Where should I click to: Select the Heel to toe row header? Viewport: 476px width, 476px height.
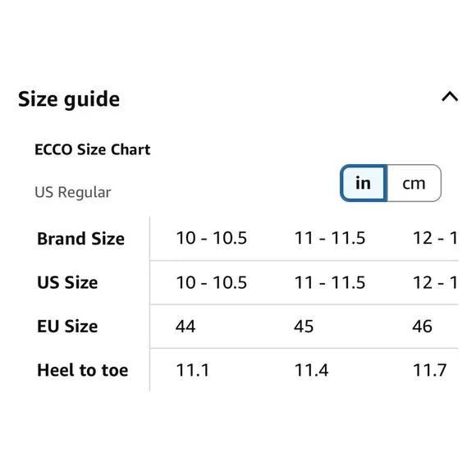pos(83,370)
